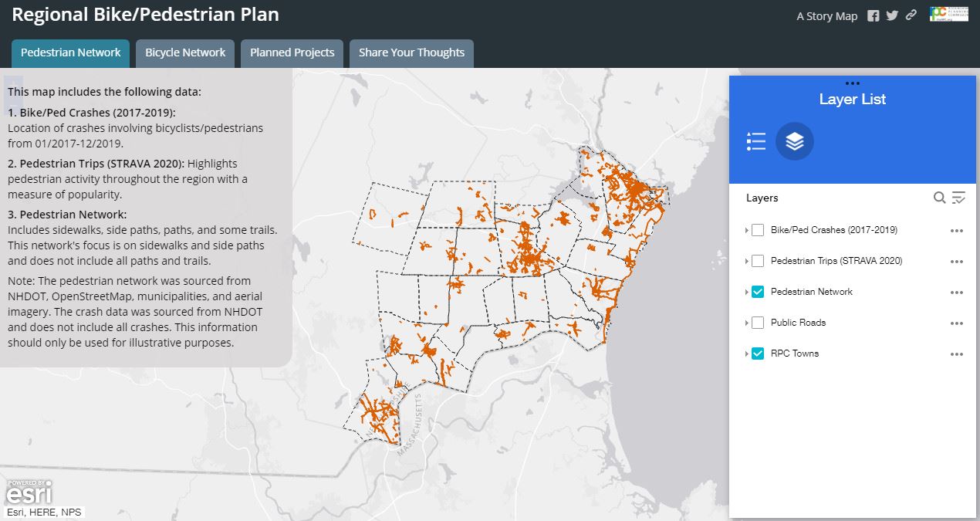This screenshot has height=521, width=980.
Task: Expand the Bike/Ped Crashes layer arrow
Action: [x=746, y=231]
